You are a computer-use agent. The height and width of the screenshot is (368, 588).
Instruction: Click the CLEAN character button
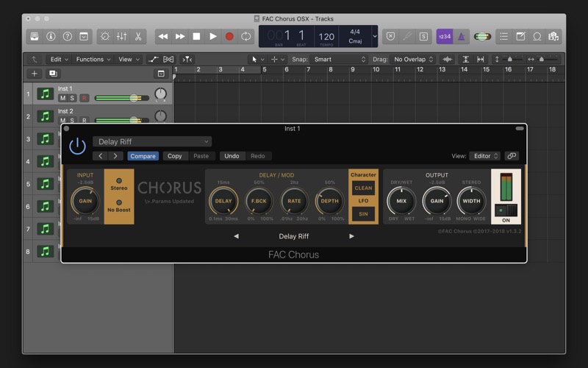pos(363,188)
